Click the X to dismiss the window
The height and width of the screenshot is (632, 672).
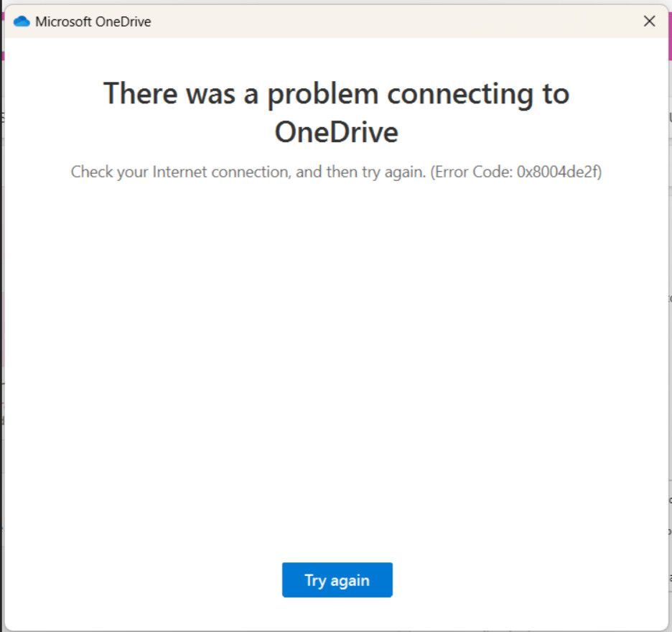coord(649,22)
